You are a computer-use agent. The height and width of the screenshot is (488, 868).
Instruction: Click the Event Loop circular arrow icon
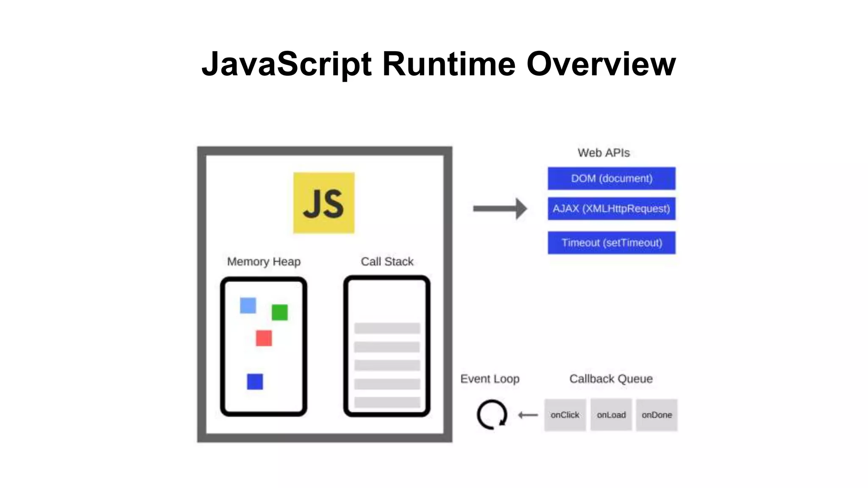tap(492, 415)
